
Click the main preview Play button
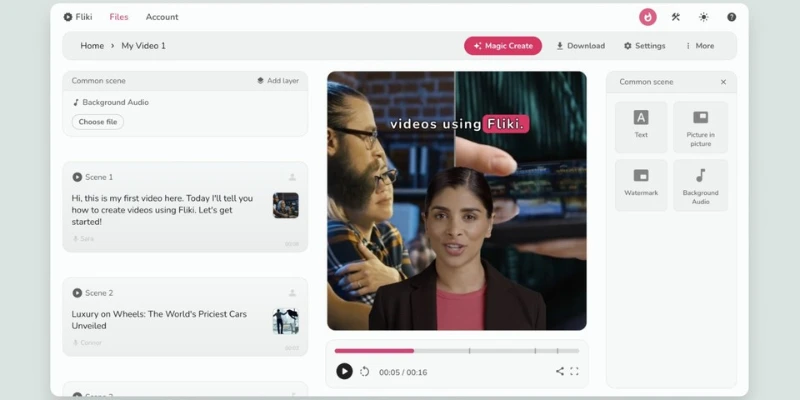click(x=344, y=371)
